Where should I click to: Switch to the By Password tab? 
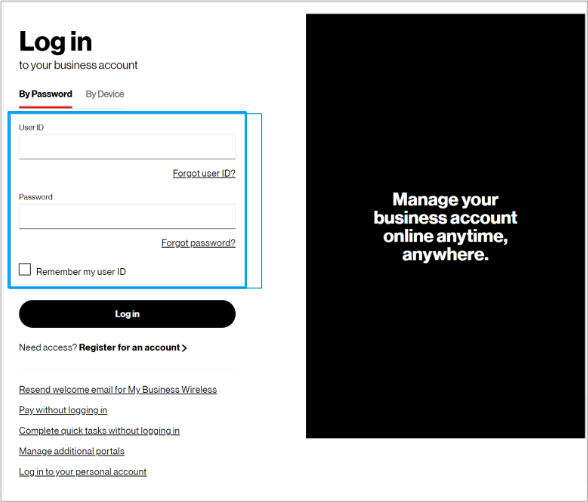(45, 94)
